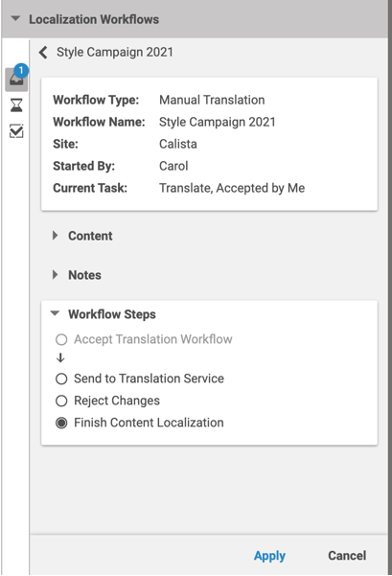Go back using arrow beside Style Campaign 2021
Screen dimensions: 392x576
[43, 52]
